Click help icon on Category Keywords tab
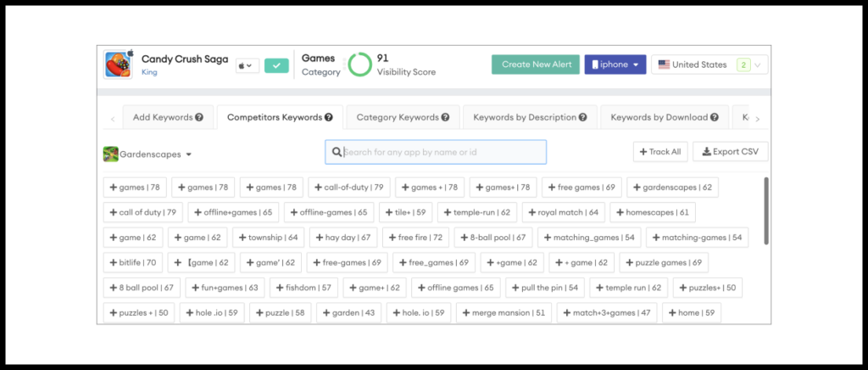 pyautogui.click(x=445, y=118)
